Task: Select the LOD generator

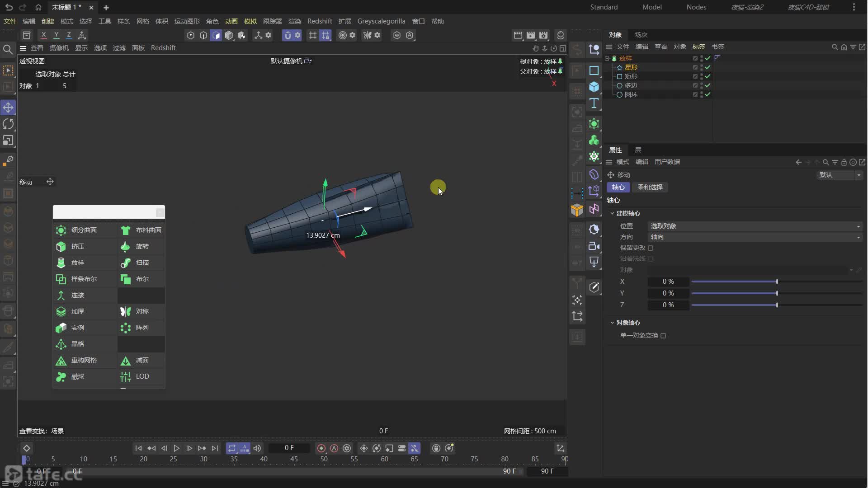Action: click(141, 376)
